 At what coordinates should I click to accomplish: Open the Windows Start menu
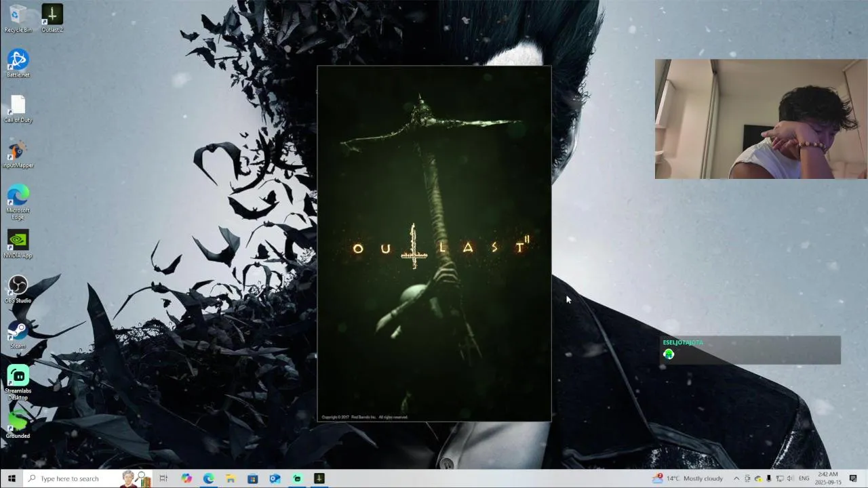(12, 479)
